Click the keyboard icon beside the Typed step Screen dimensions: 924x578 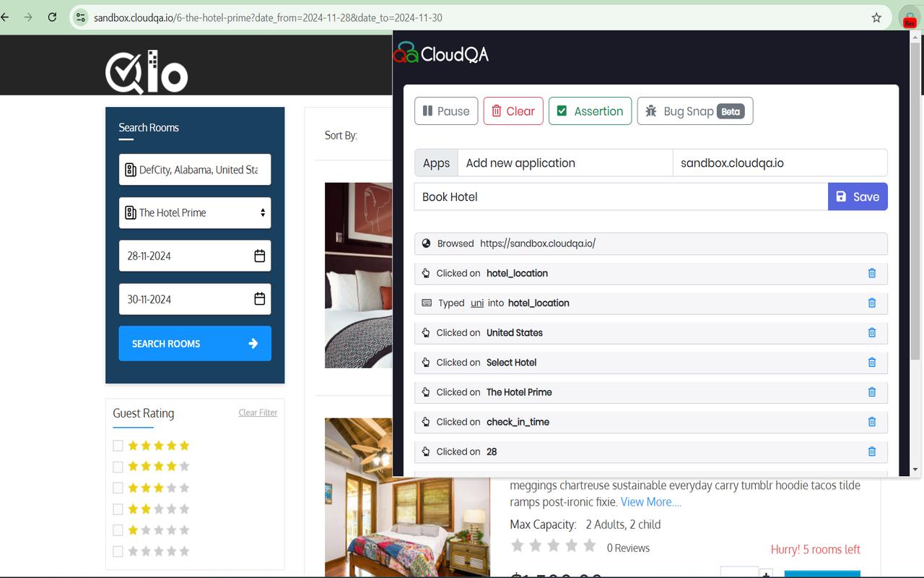click(426, 303)
